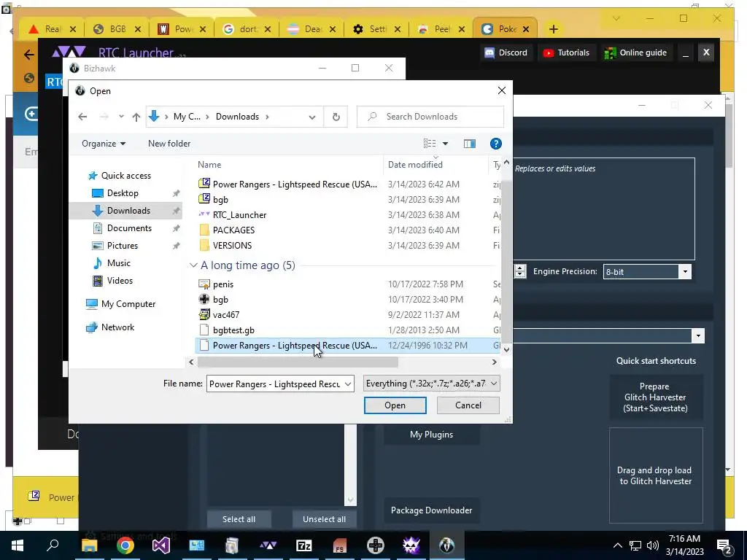The height and width of the screenshot is (560, 747).
Task: Open 7-Zip from the taskbar
Action: coord(304,545)
